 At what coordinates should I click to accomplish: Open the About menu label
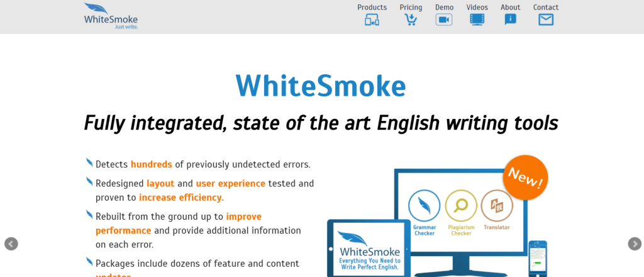pos(511,8)
